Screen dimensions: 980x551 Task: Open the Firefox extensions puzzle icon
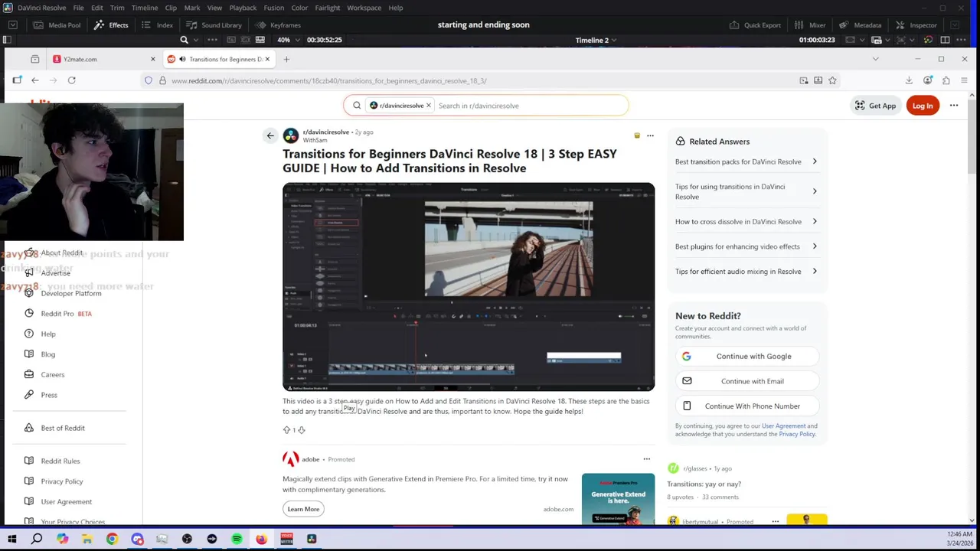(946, 80)
